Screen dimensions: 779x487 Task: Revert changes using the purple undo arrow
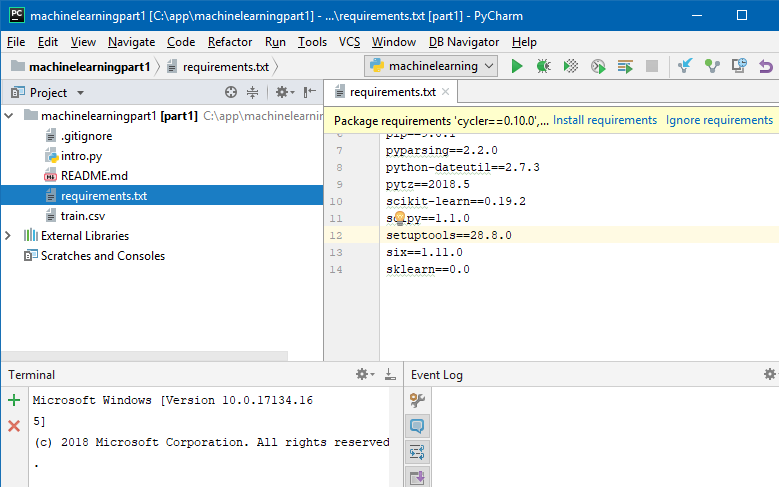766,66
